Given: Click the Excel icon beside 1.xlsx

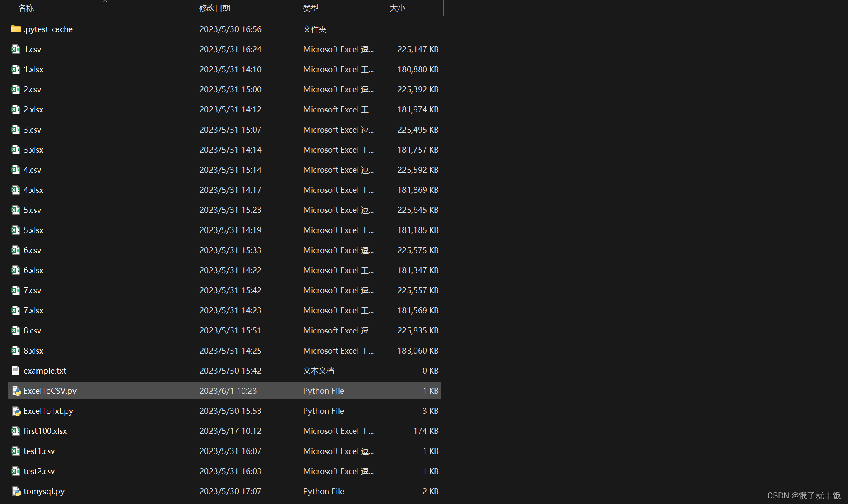Looking at the screenshot, I should click(16, 69).
